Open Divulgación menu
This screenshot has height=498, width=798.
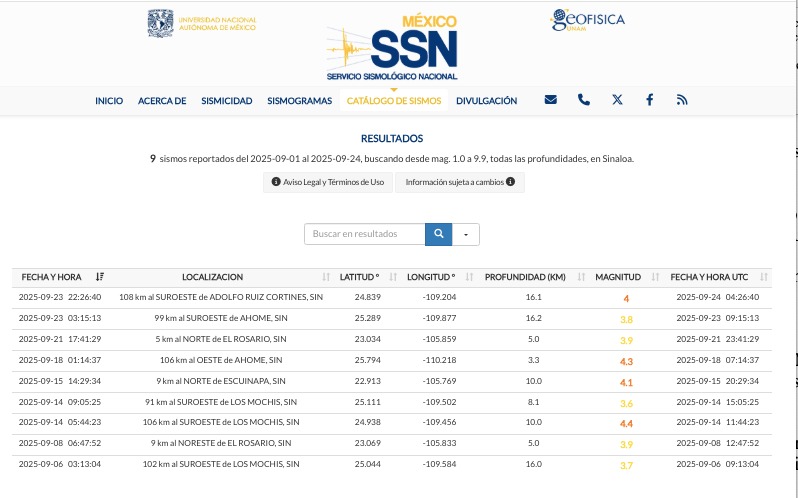487,101
